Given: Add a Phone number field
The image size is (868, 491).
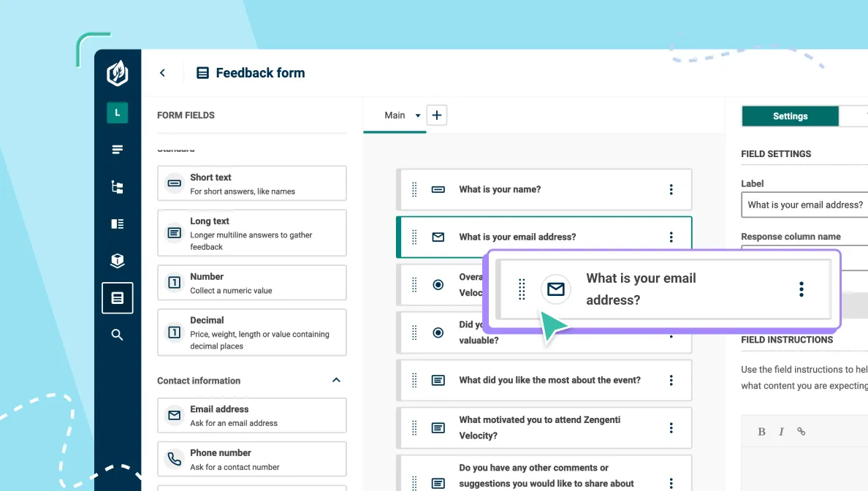Looking at the screenshot, I should (252, 459).
